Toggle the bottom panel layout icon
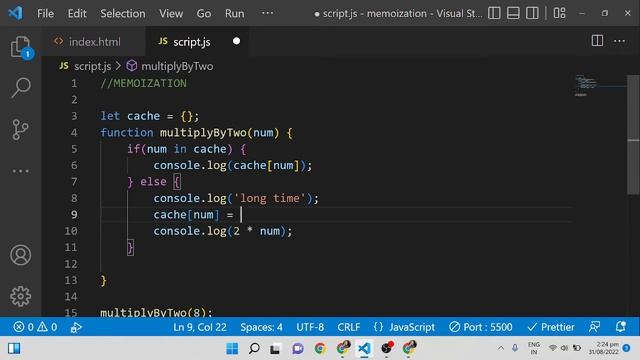Image resolution: width=640 pixels, height=360 pixels. (x=513, y=13)
